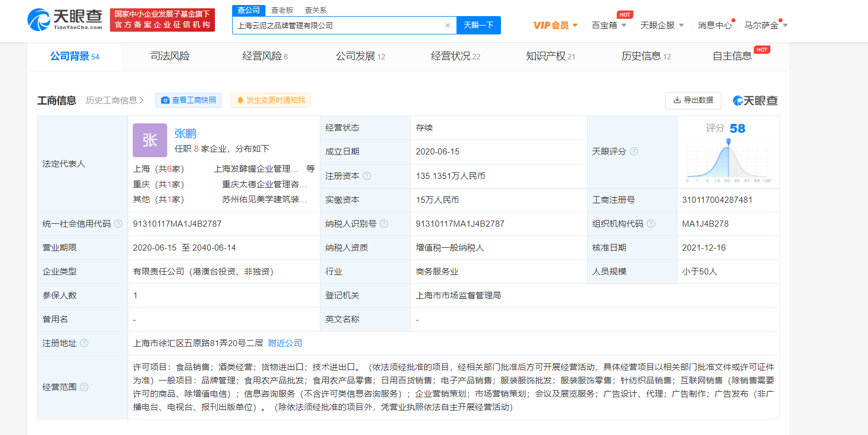Clear the search box with the X icon
Viewport: 868px width, 435px height.
click(x=448, y=25)
